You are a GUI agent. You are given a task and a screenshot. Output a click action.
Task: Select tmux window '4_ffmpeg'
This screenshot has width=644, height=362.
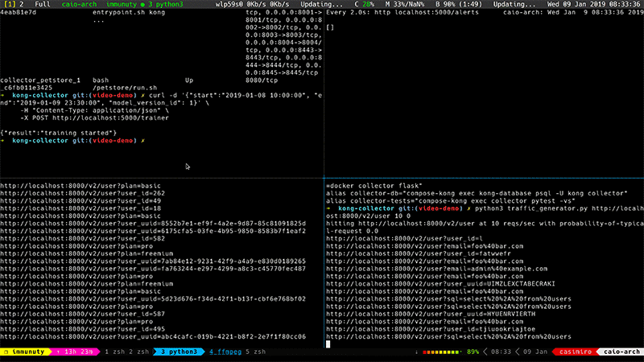[225, 352]
